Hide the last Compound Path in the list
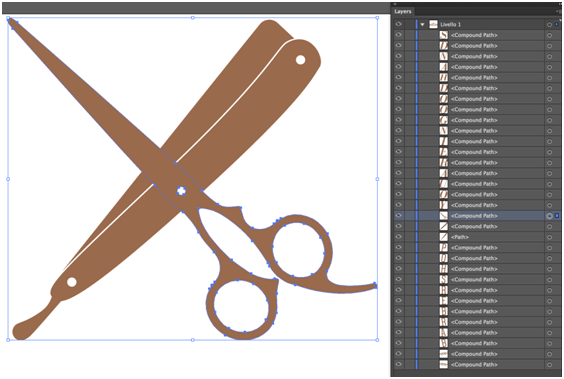 [399, 364]
